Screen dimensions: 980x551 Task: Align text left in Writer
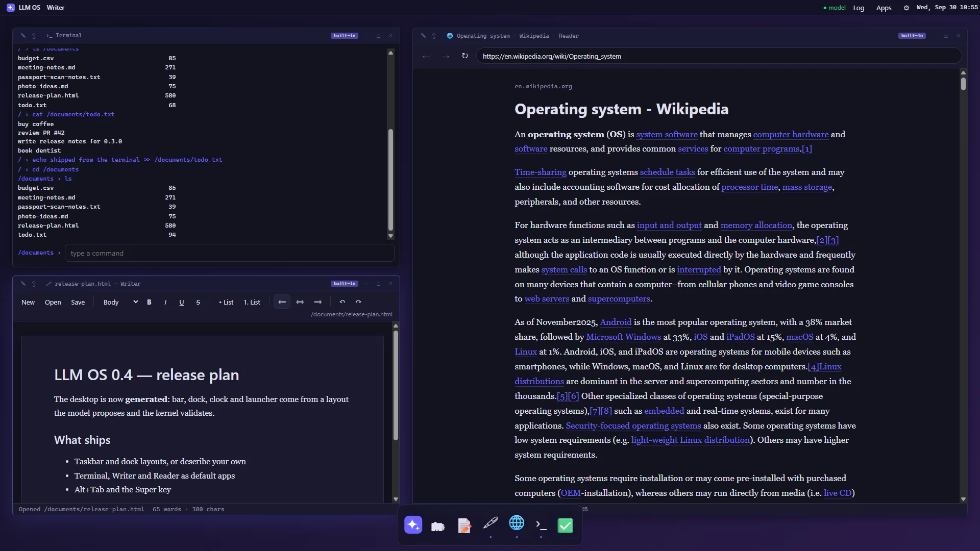[x=282, y=303]
